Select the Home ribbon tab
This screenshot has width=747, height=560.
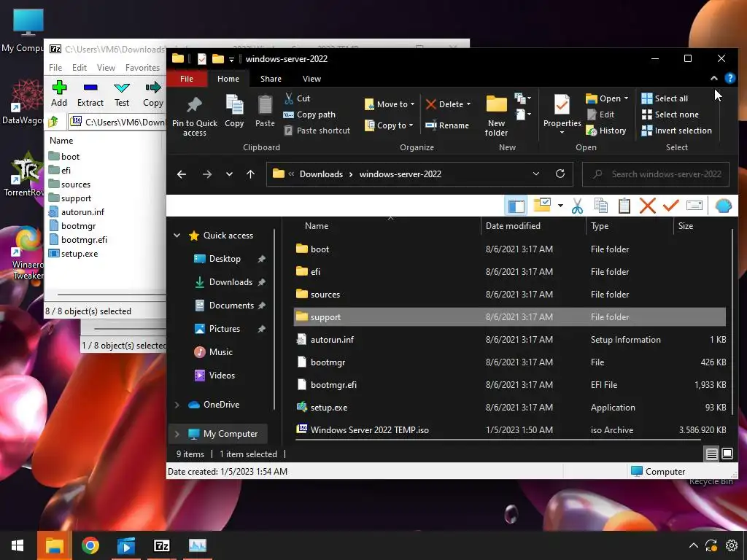click(228, 79)
